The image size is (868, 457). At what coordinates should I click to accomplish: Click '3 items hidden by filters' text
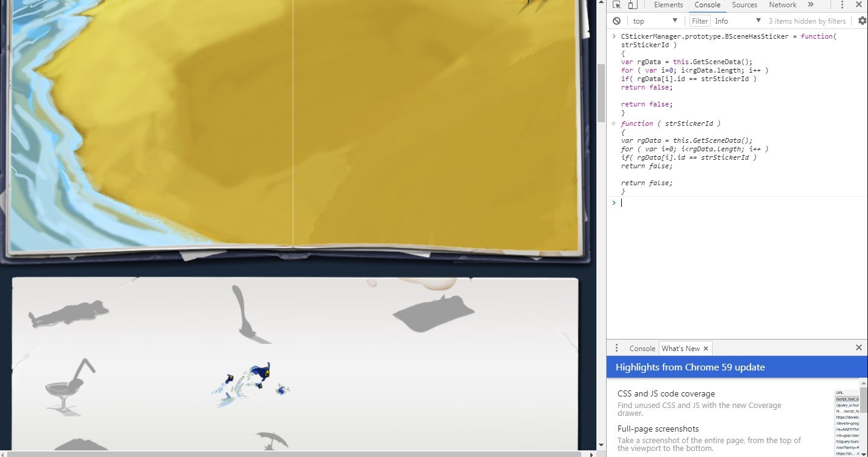pyautogui.click(x=807, y=21)
